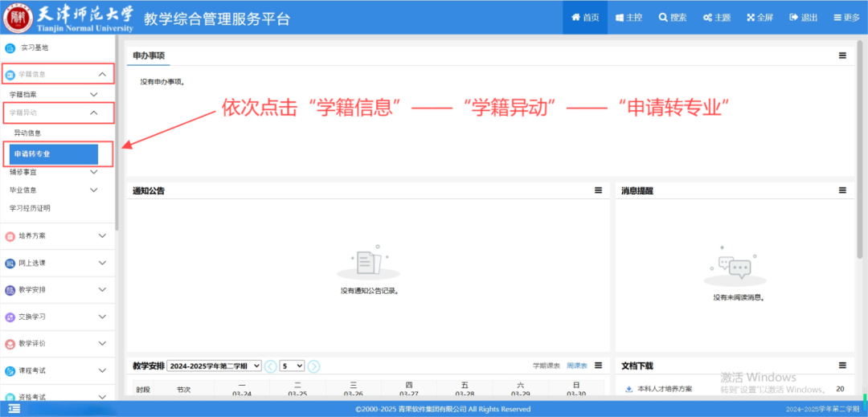Open the semester dropdown 2024-2025学年第二学期
The image size is (868, 417).
tap(215, 366)
